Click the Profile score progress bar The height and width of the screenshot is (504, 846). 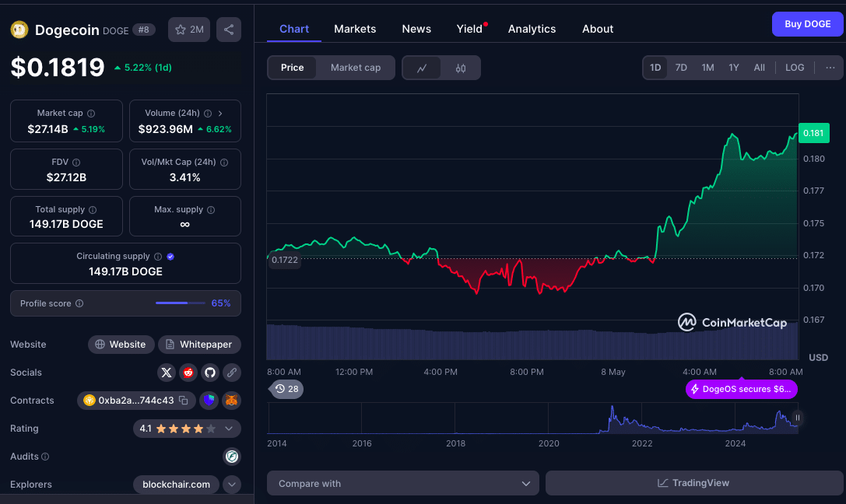coord(181,303)
